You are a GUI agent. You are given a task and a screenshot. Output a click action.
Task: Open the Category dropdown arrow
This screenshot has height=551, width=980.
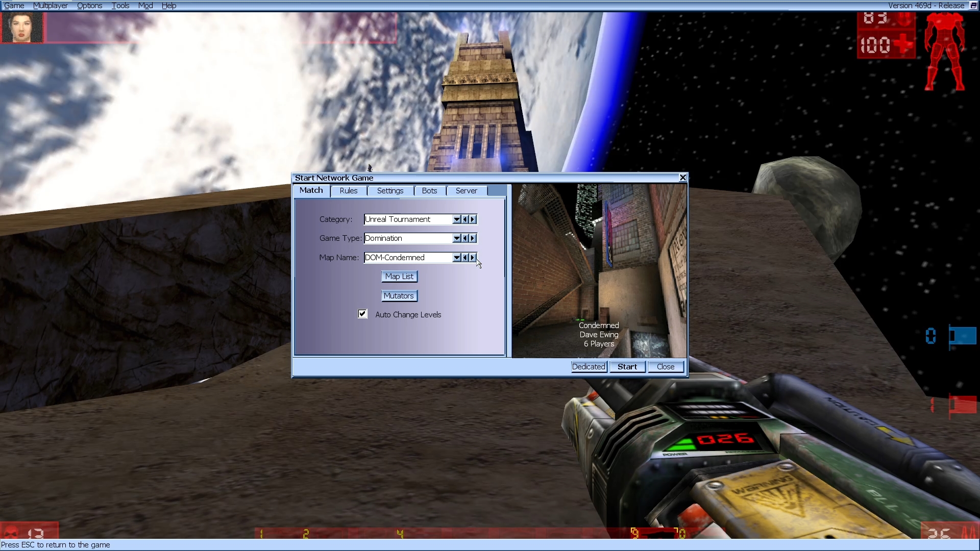click(457, 219)
